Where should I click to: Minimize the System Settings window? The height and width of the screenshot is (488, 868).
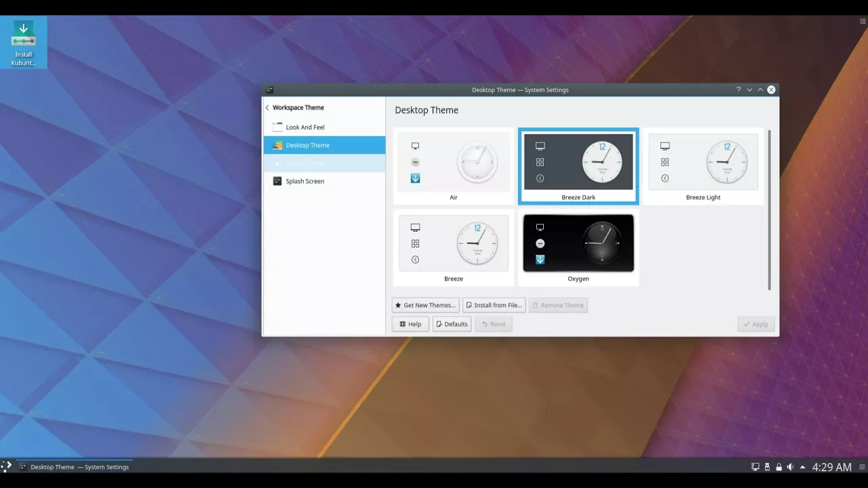(x=749, y=89)
